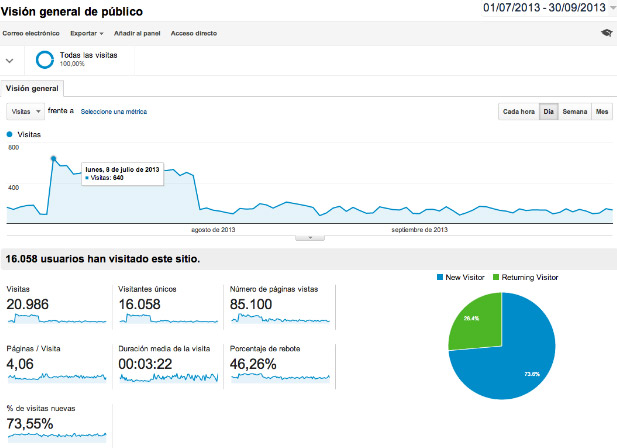Image resolution: width=617 pixels, height=448 pixels.
Task: Open the Exportar dropdown menu
Action: tap(87, 33)
